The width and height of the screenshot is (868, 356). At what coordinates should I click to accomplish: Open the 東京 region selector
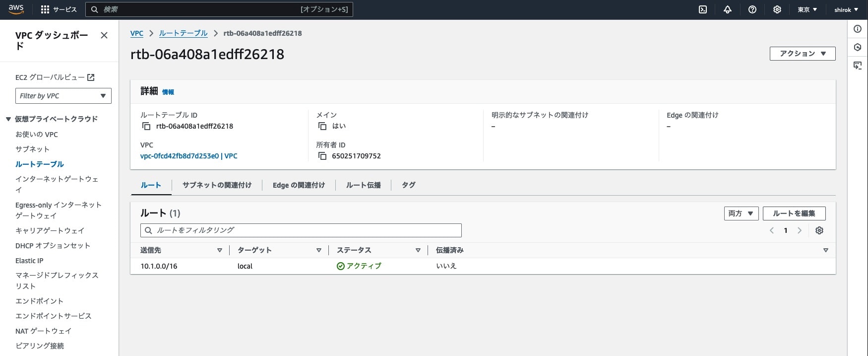tap(807, 9)
